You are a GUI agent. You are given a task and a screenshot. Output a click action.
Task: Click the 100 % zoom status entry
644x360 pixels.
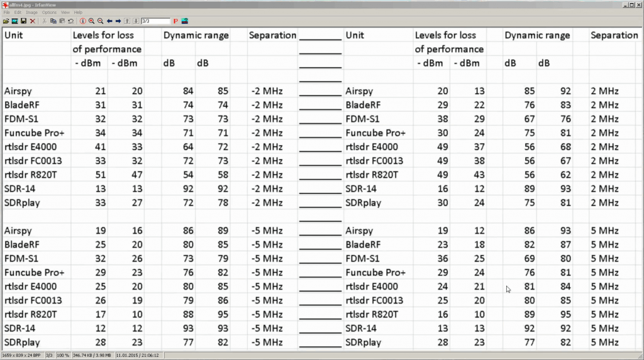point(63,355)
